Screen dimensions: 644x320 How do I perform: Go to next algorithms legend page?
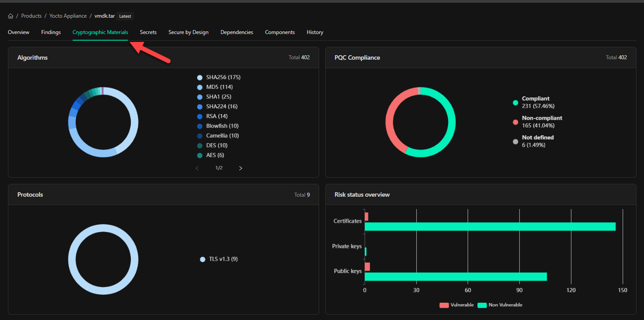(x=240, y=168)
